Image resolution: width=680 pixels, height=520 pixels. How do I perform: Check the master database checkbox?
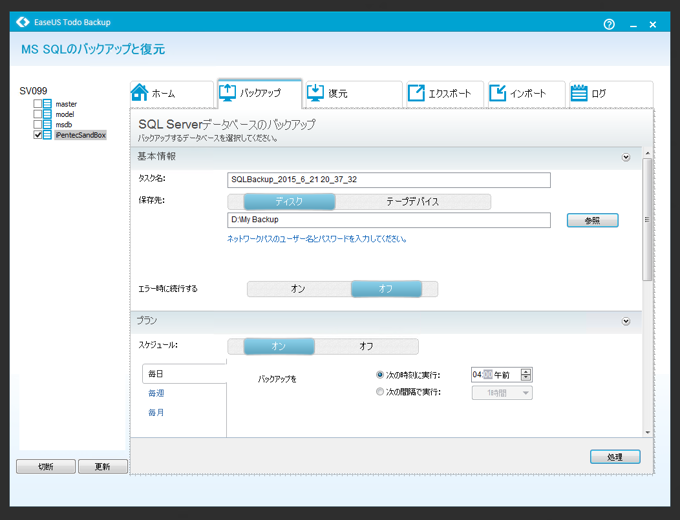(x=38, y=104)
